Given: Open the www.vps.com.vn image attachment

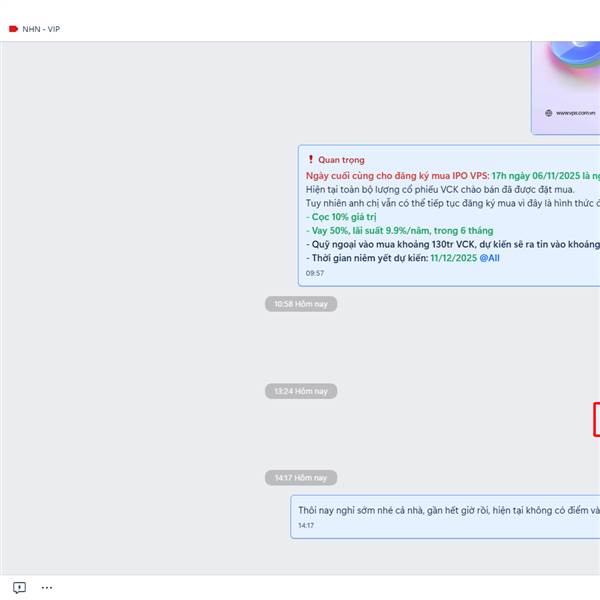Looking at the screenshot, I should pyautogui.click(x=566, y=88).
